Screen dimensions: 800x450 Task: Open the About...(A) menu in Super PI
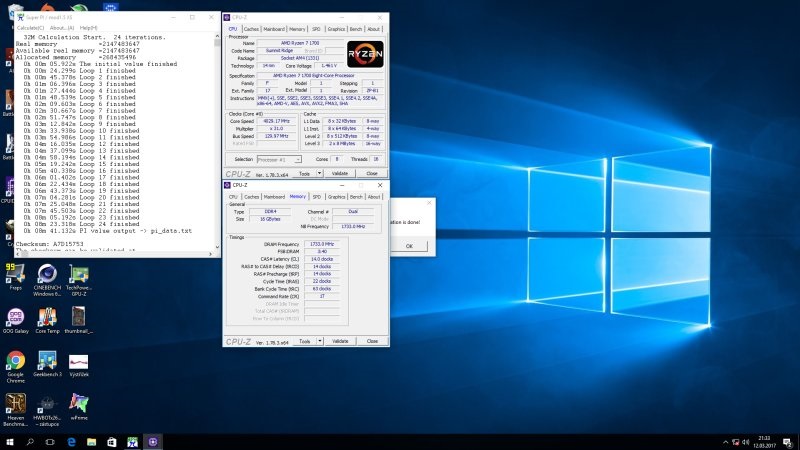[62, 28]
